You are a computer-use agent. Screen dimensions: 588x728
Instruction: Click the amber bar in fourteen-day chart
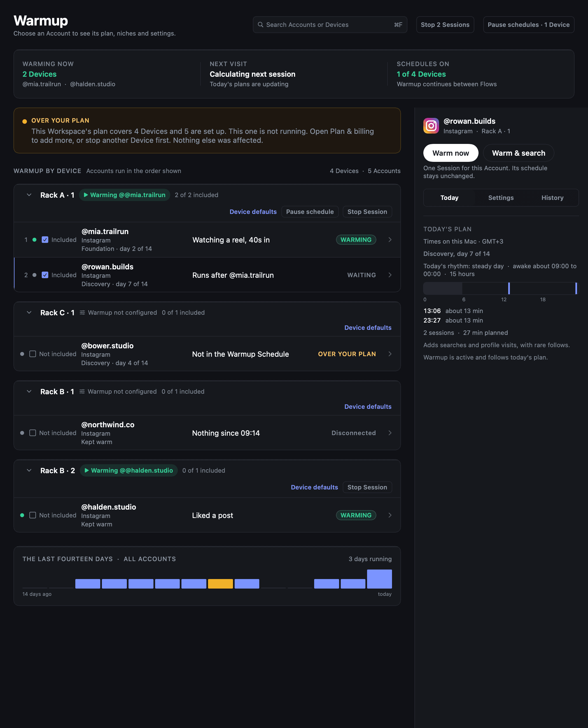pos(220,584)
